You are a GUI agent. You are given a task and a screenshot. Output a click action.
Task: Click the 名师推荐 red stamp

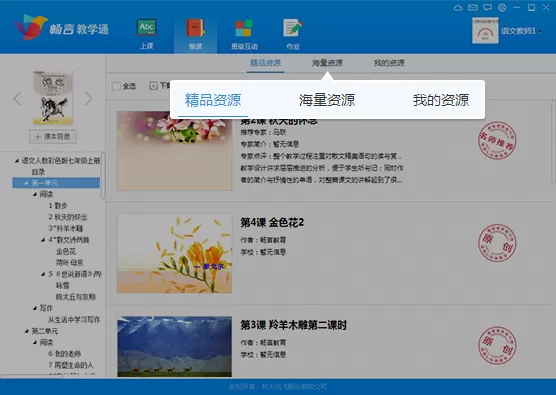[497, 140]
